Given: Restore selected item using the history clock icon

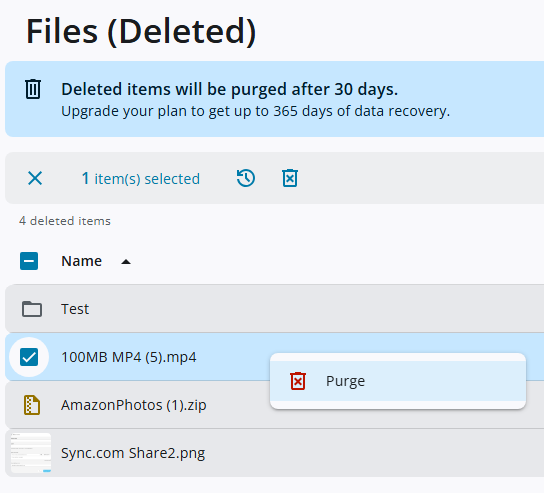Looking at the screenshot, I should (x=246, y=178).
